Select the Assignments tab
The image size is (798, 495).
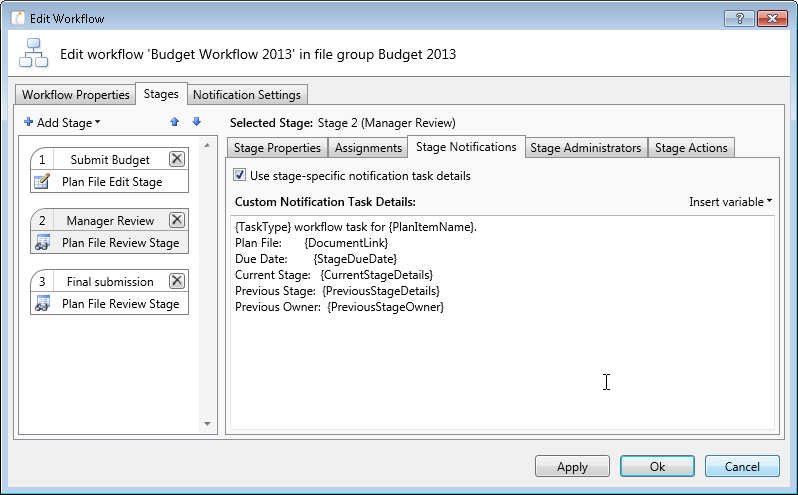368,148
